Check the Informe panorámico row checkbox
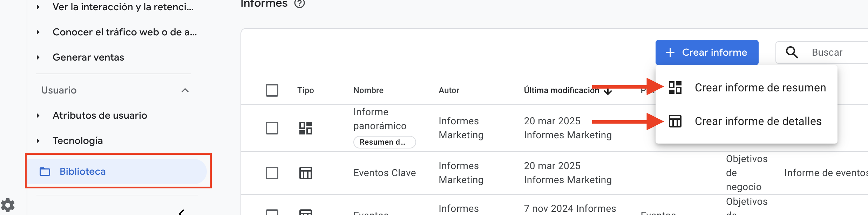868x215 pixels. [272, 128]
